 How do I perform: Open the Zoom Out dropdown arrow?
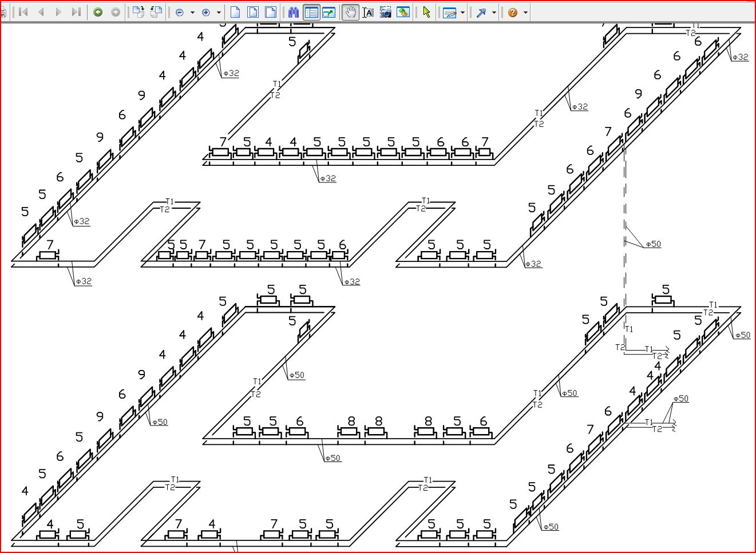click(192, 12)
